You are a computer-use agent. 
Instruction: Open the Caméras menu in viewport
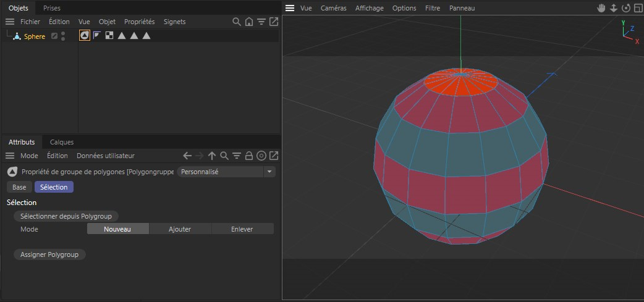(x=333, y=8)
